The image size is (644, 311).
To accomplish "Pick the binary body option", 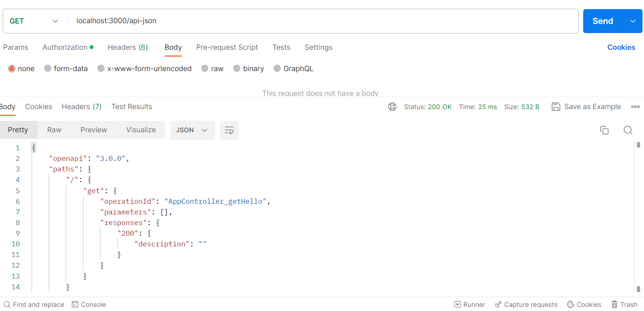I will pyautogui.click(x=237, y=68).
